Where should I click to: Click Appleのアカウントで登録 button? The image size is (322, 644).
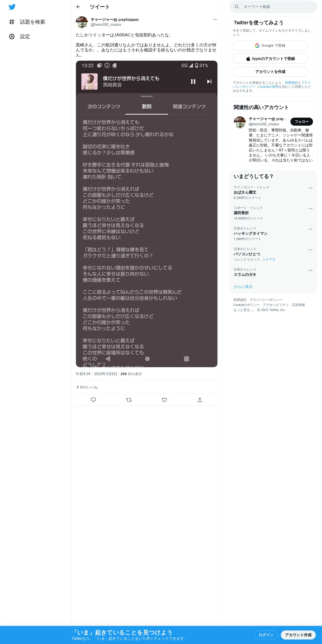tap(270, 59)
